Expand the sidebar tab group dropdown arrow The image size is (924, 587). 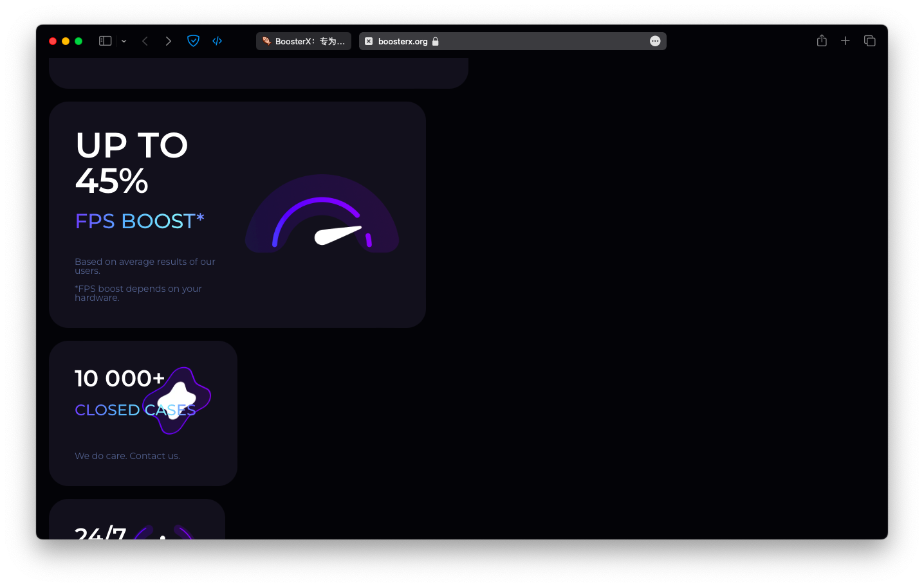coord(124,41)
